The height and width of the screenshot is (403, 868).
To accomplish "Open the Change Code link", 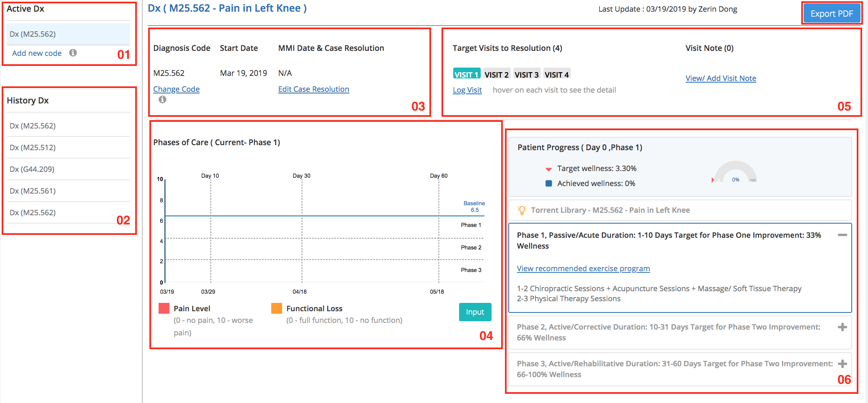I will pyautogui.click(x=176, y=89).
